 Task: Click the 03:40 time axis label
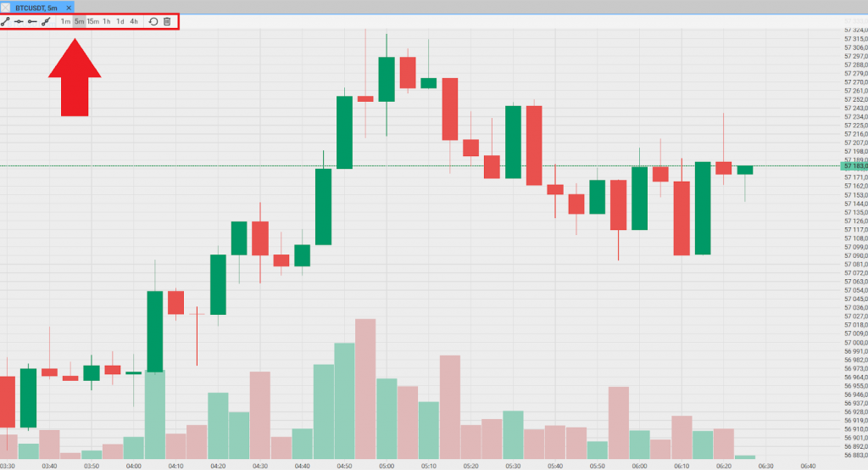click(49, 466)
